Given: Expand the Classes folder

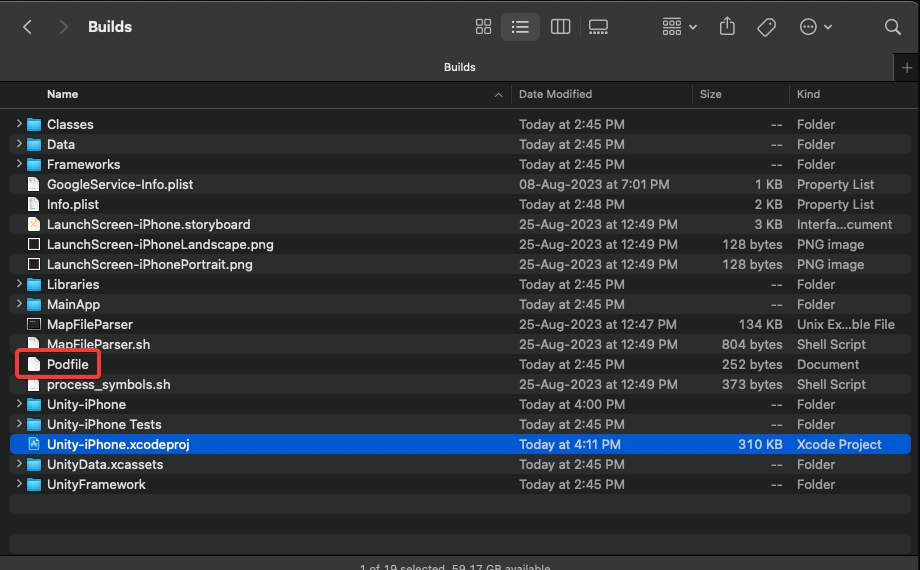Looking at the screenshot, I should [19, 124].
